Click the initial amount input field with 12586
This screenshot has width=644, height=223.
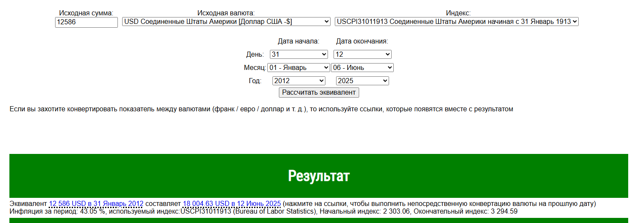pyautogui.click(x=86, y=22)
